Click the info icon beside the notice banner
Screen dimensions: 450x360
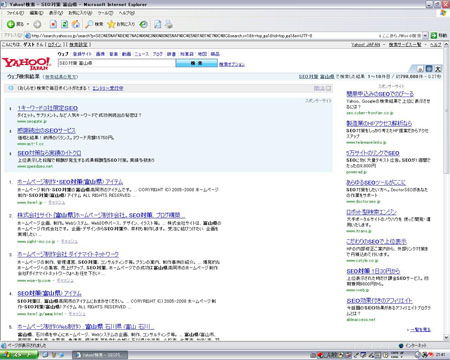pos(11,88)
